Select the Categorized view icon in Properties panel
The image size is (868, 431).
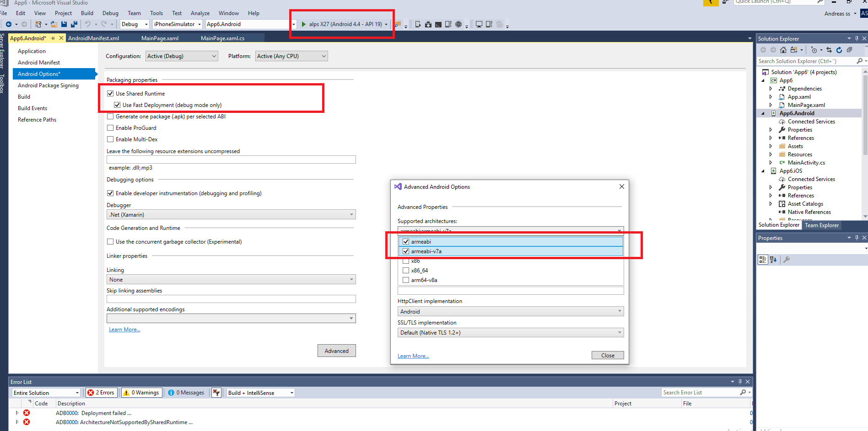click(762, 260)
